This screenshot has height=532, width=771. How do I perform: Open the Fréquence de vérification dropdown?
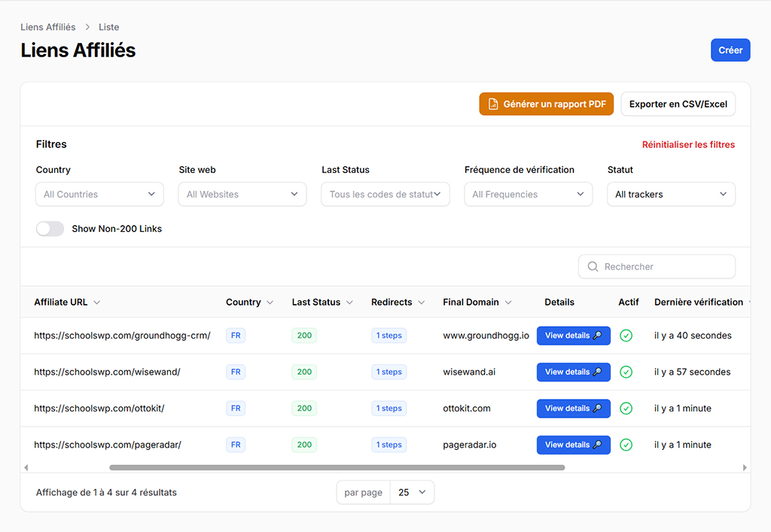528,194
